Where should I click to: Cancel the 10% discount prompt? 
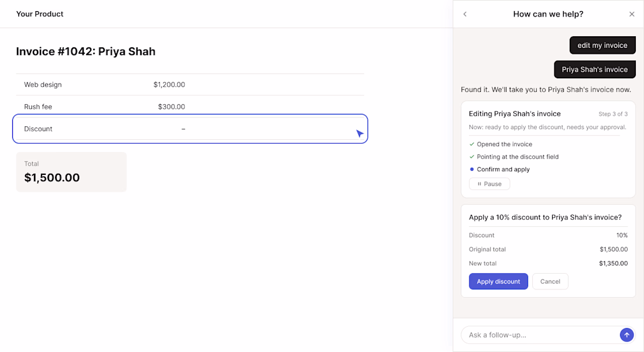point(550,281)
